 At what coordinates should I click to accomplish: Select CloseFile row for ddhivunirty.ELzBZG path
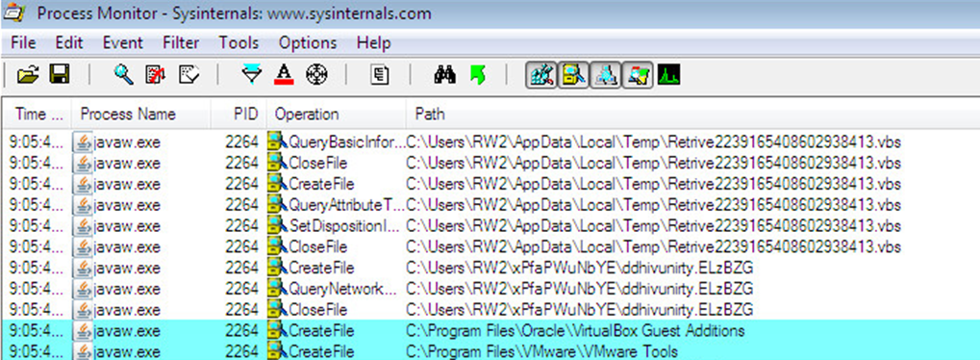point(490,310)
